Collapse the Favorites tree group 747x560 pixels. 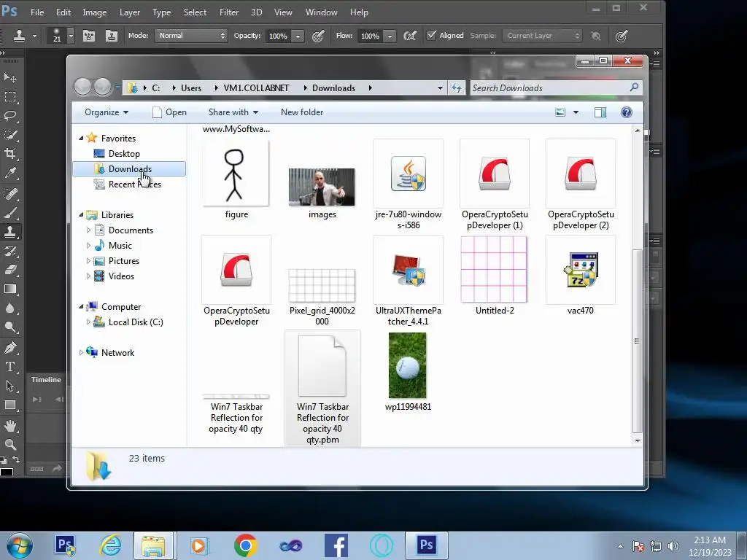tap(81, 138)
